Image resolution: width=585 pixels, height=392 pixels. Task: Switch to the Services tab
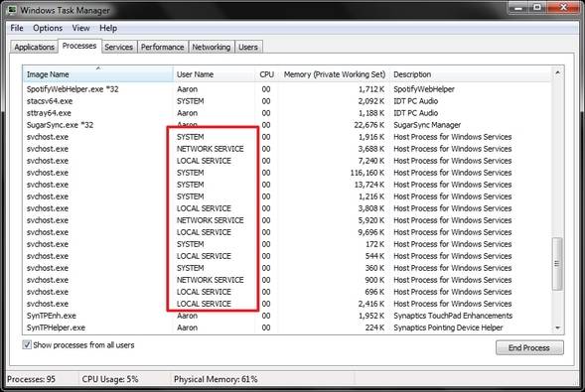[x=118, y=47]
